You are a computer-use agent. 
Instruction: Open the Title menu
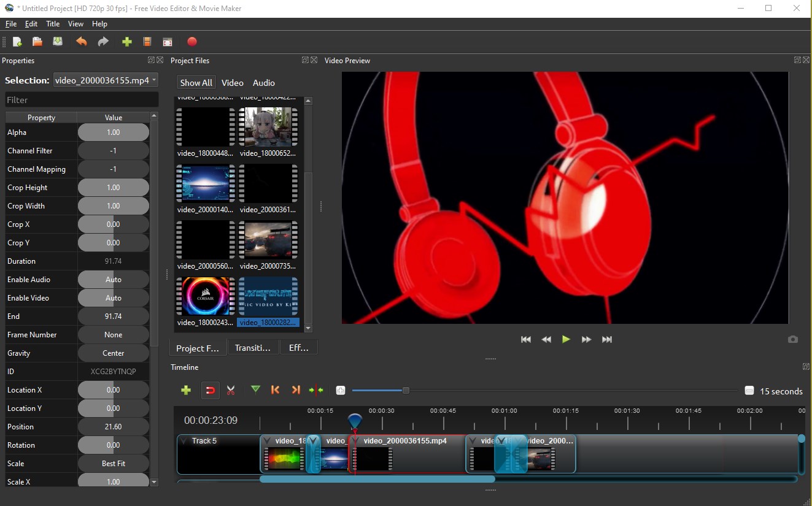tap(53, 24)
